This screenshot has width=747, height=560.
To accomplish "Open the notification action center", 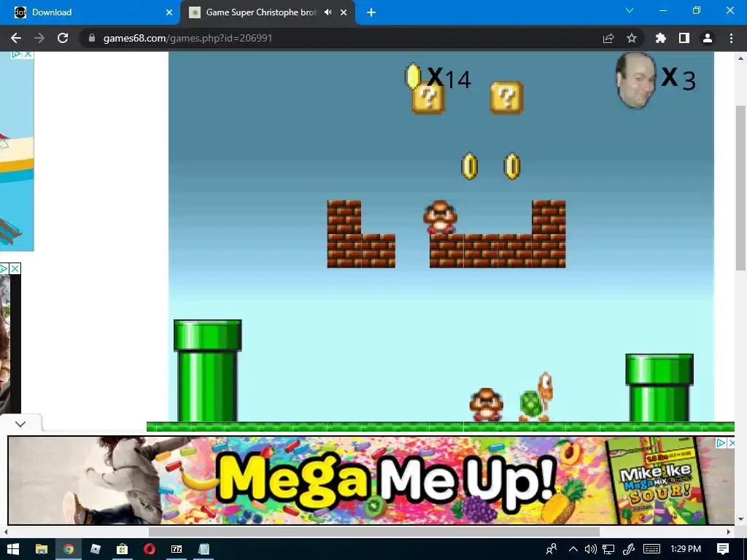I will click(x=723, y=549).
